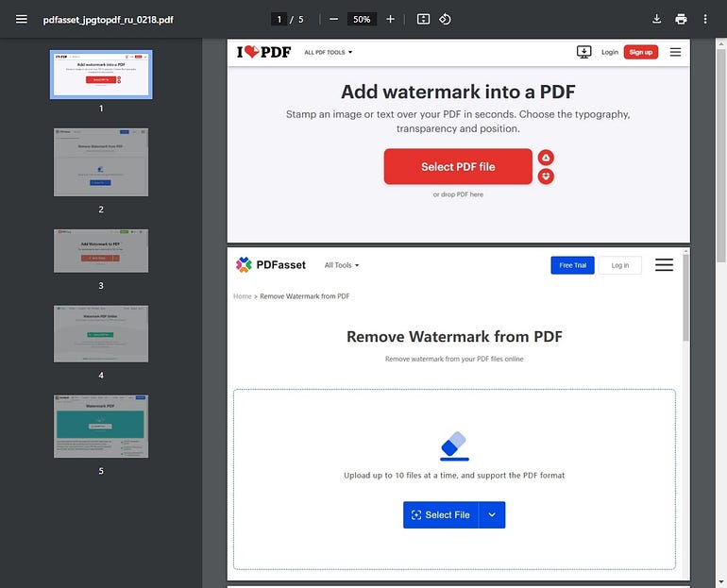The width and height of the screenshot is (727, 588).
Task: Click the Google Drive upload icon
Action: [x=546, y=158]
